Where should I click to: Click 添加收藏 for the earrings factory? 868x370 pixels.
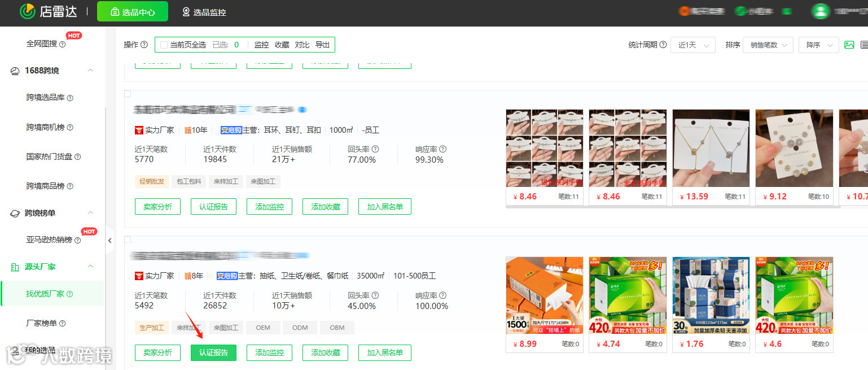[325, 207]
